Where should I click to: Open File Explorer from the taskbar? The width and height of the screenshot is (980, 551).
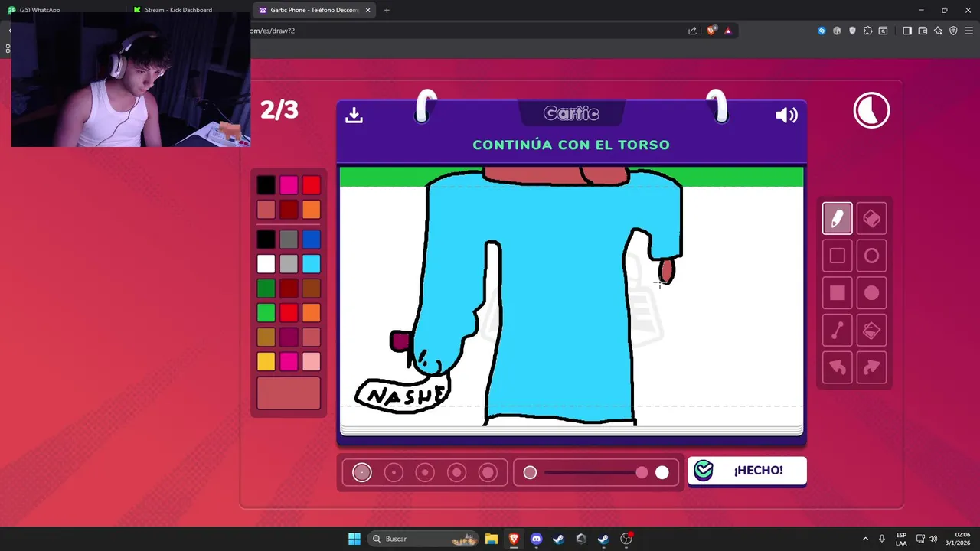[x=492, y=539]
